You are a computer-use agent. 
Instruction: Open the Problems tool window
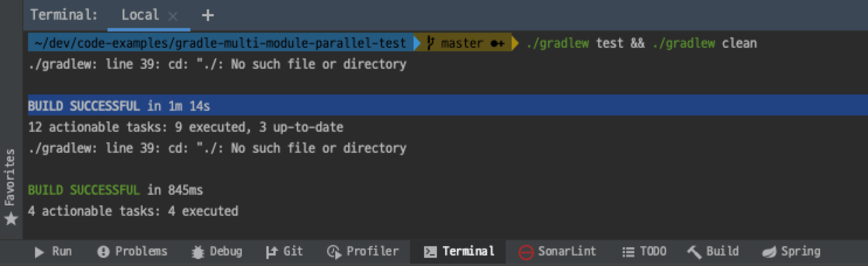click(x=133, y=251)
